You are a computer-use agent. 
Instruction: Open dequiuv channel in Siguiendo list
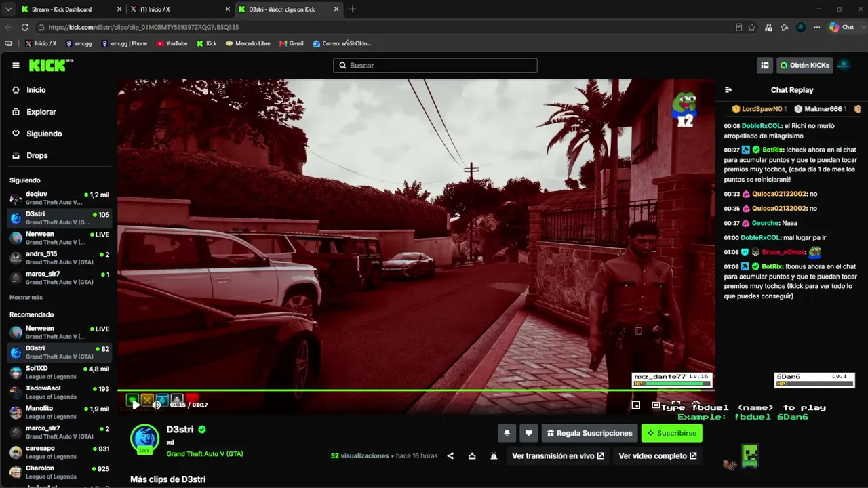click(x=59, y=198)
